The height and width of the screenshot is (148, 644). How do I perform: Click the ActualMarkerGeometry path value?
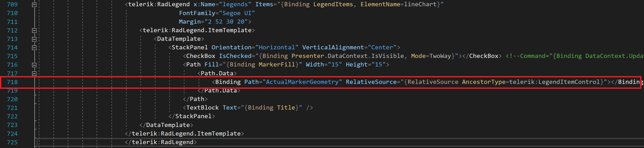(302, 82)
